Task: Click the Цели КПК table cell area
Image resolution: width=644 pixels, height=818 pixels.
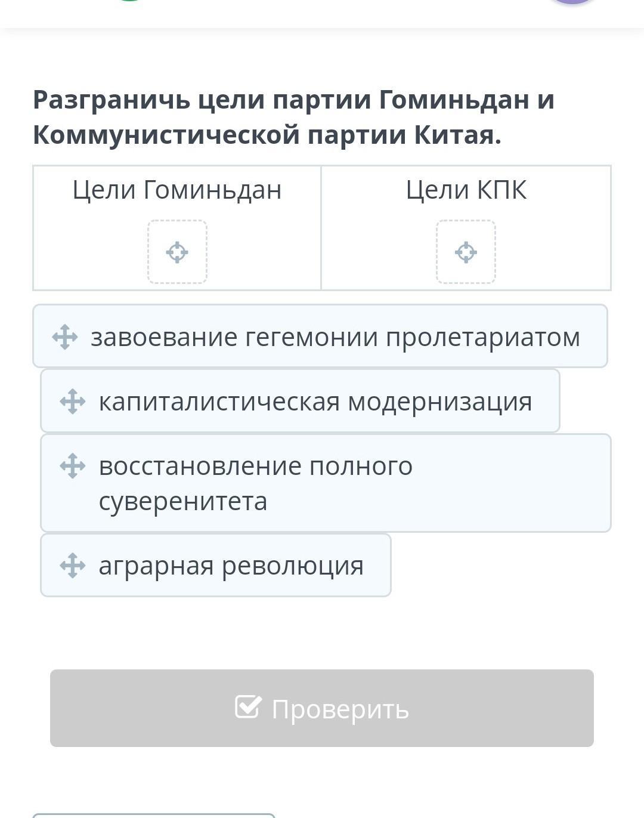Action: 466,228
